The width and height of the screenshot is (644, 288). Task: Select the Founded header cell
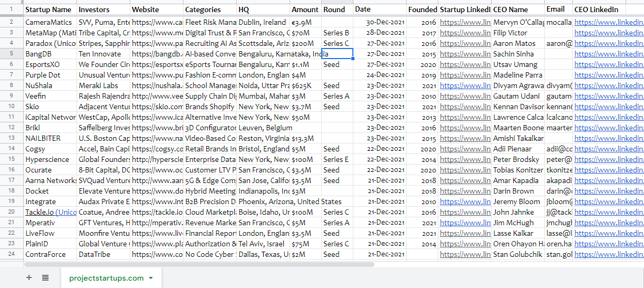[422, 9]
